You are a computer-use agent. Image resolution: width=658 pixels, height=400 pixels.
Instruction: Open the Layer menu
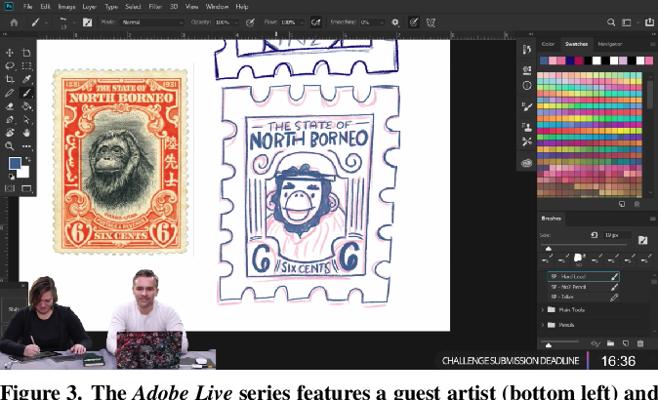tap(89, 7)
